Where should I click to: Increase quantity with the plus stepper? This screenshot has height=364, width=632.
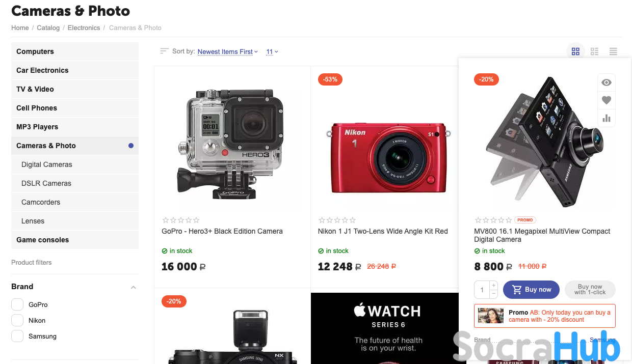coord(493,286)
